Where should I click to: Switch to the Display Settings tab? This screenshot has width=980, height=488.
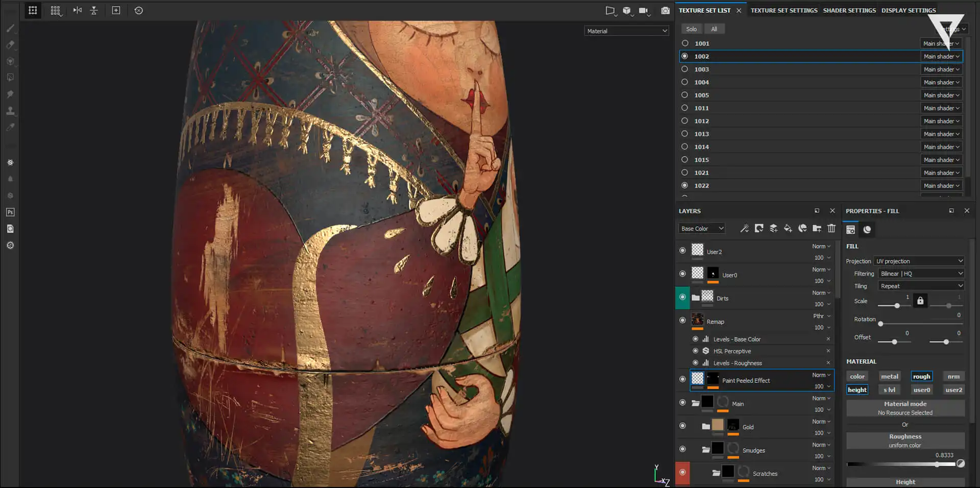point(908,10)
